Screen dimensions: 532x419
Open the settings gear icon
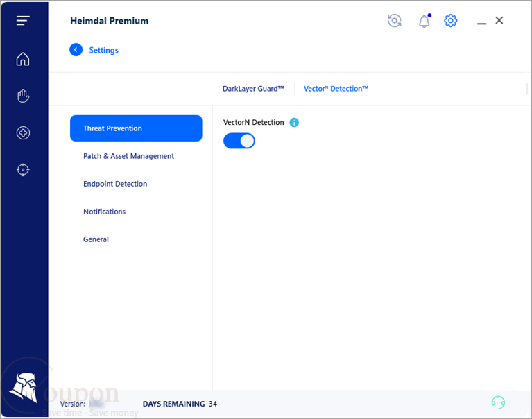[x=451, y=21]
